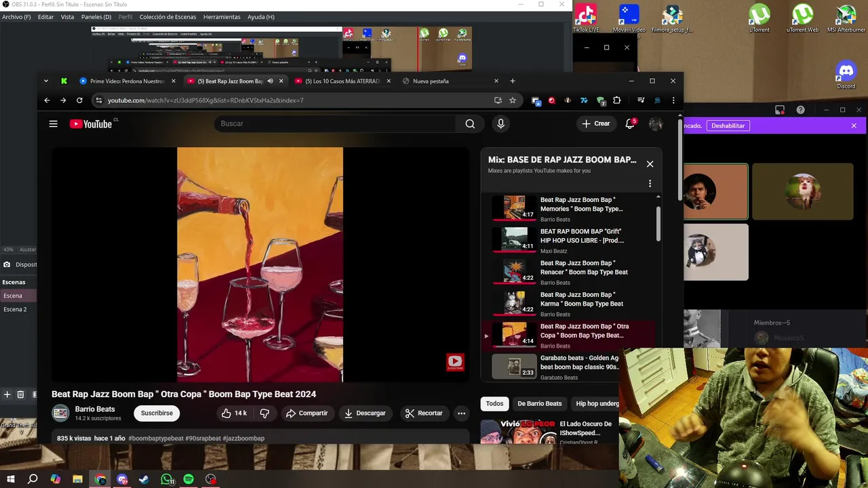The image size is (868, 488).
Task: Open YouTube notifications bell
Action: [x=630, y=123]
